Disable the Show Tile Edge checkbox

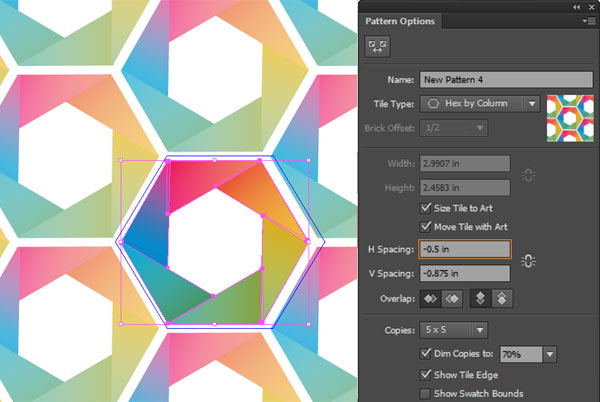coord(428,374)
